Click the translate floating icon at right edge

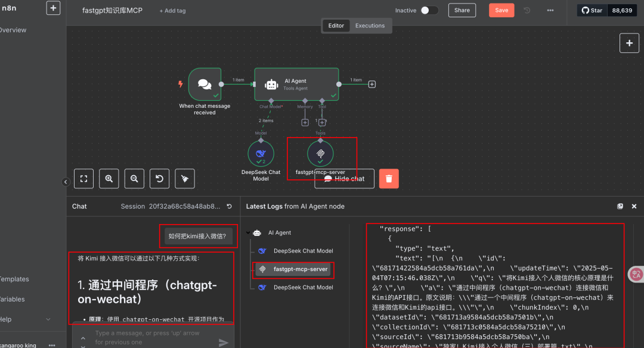[636, 274]
